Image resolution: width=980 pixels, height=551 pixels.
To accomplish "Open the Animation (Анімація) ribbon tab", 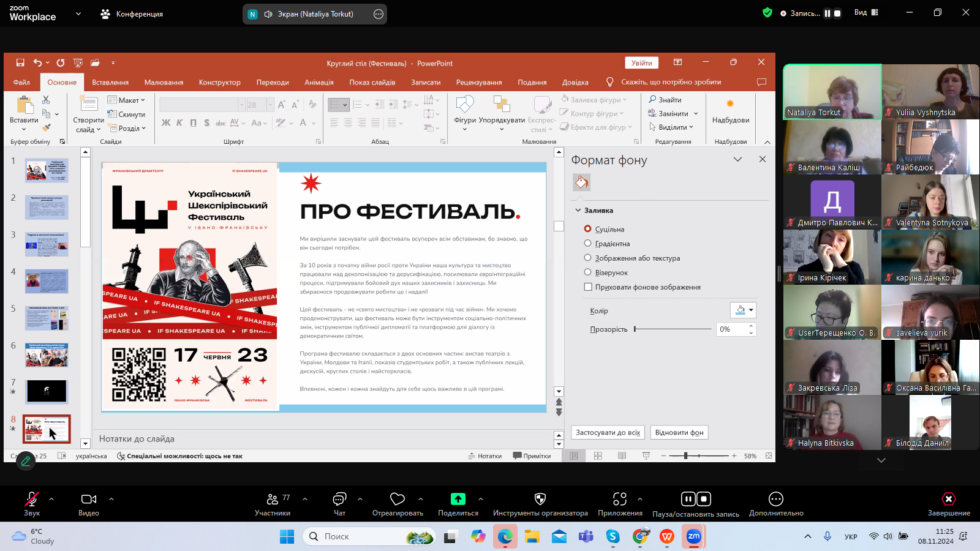I will (x=319, y=82).
